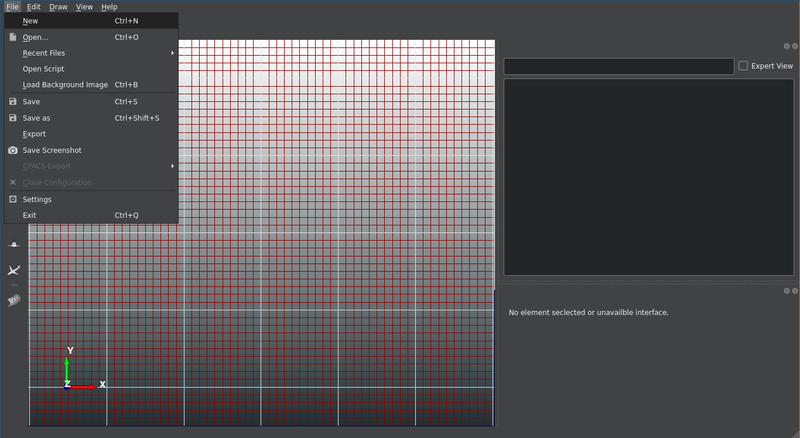Click the fuselage shape icon in left toolbar
The width and height of the screenshot is (800, 438).
tap(14, 300)
